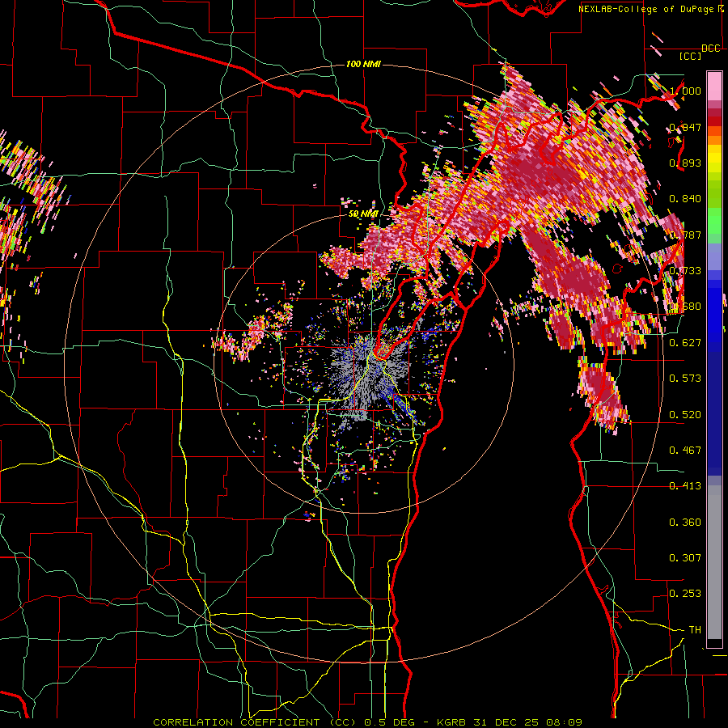
Task: Click the 100 NMI range ring label
Action: tap(363, 64)
